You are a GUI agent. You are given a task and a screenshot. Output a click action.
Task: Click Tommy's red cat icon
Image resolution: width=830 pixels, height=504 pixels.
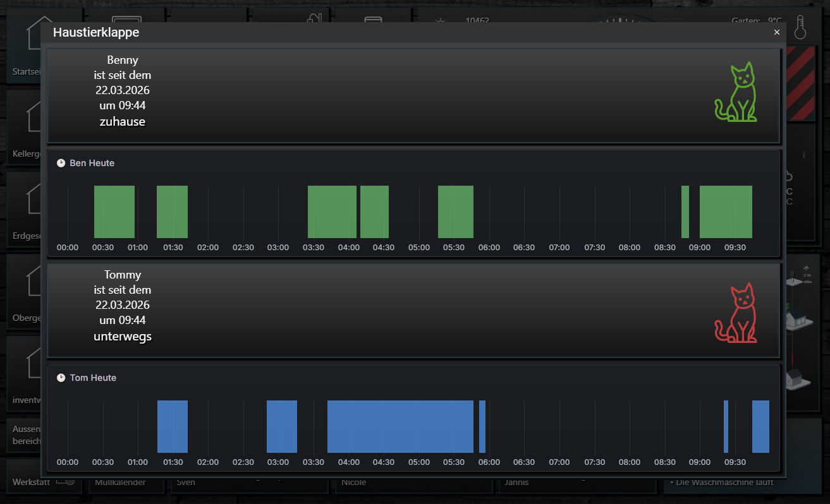pos(736,313)
